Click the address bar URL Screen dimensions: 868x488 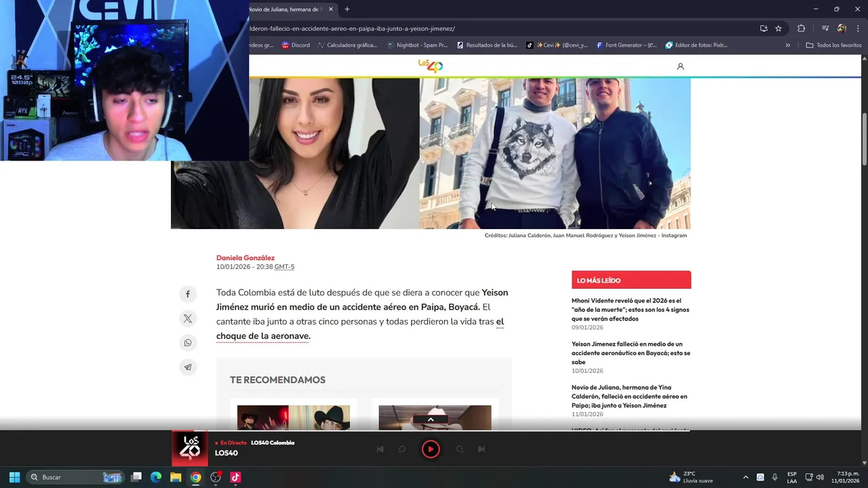coord(352,28)
